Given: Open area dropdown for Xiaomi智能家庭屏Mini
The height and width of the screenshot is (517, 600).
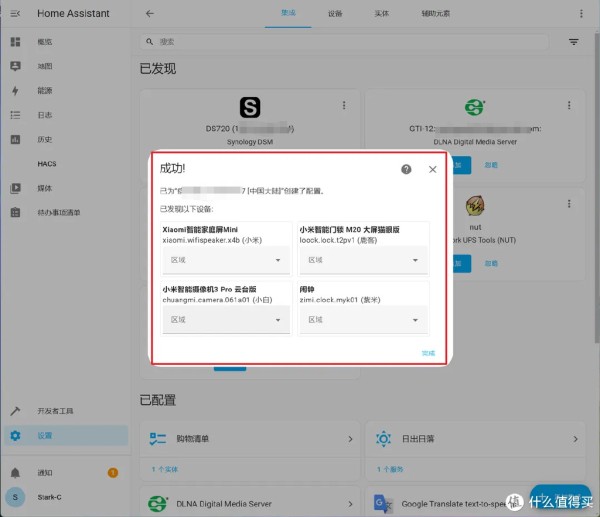Looking at the screenshot, I should [226, 260].
